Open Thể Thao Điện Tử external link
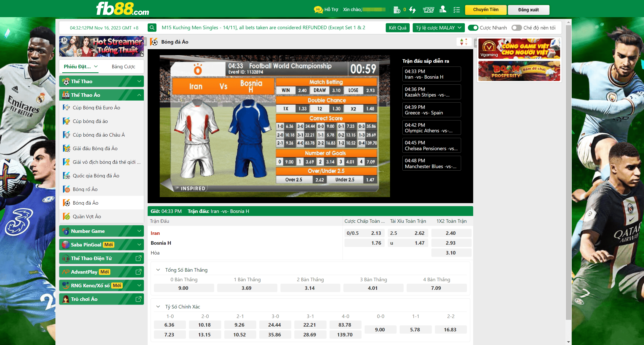 click(138, 258)
